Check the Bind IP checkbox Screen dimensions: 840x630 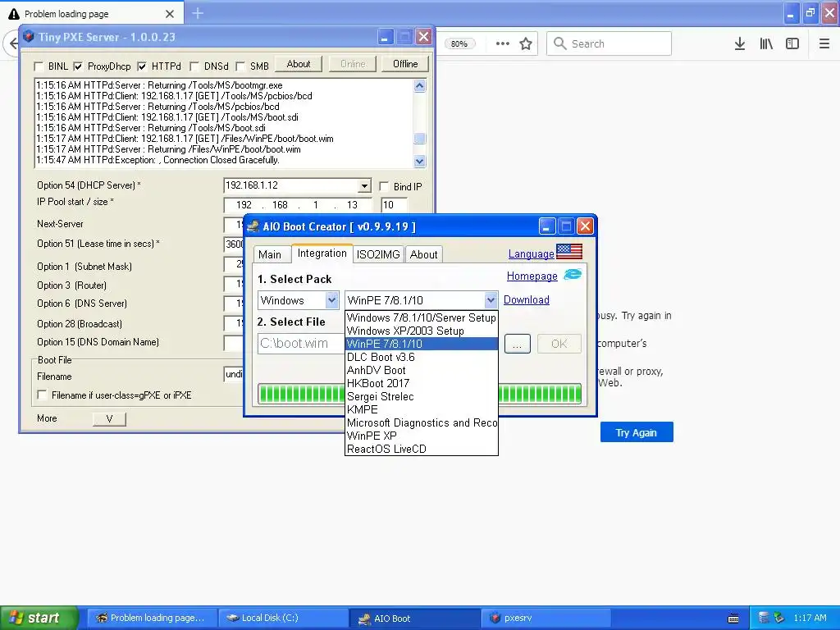[x=384, y=186]
